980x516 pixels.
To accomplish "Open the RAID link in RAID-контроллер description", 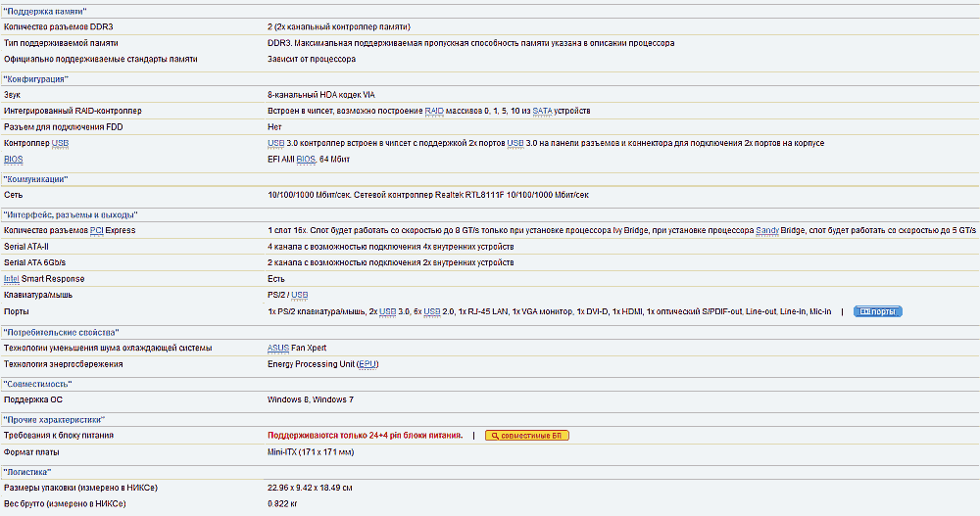I will pyautogui.click(x=434, y=111).
